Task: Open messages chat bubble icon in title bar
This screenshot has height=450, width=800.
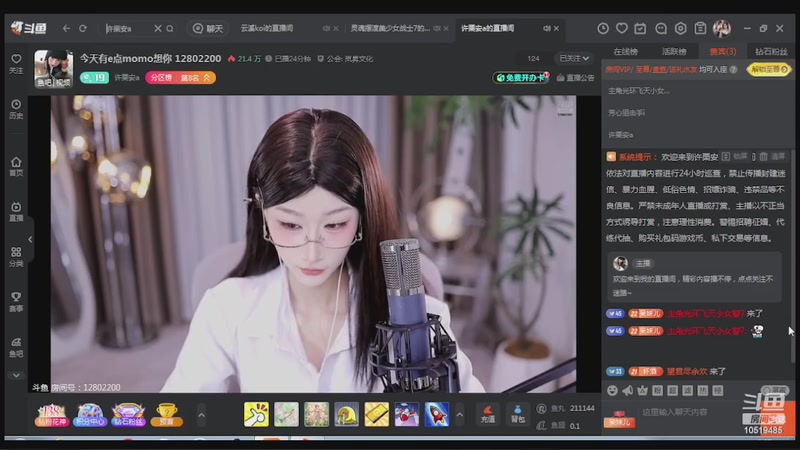Action: (x=661, y=29)
